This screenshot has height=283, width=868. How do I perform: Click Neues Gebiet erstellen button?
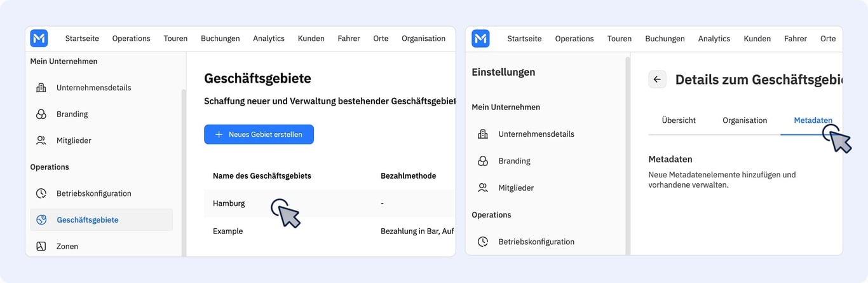click(259, 134)
